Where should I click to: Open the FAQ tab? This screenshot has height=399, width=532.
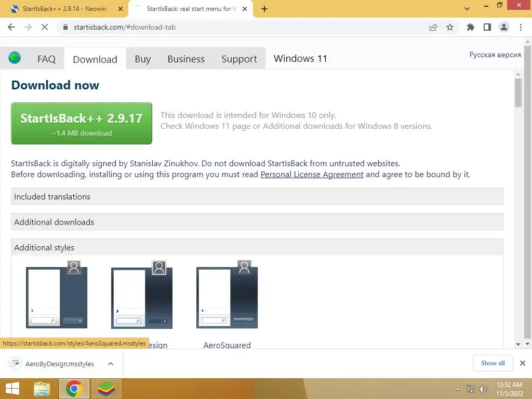point(46,59)
